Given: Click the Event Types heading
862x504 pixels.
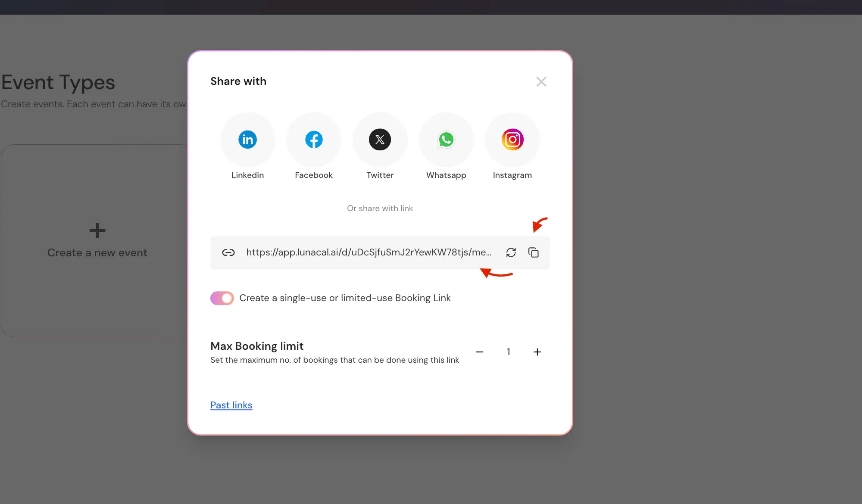Looking at the screenshot, I should coord(58,82).
